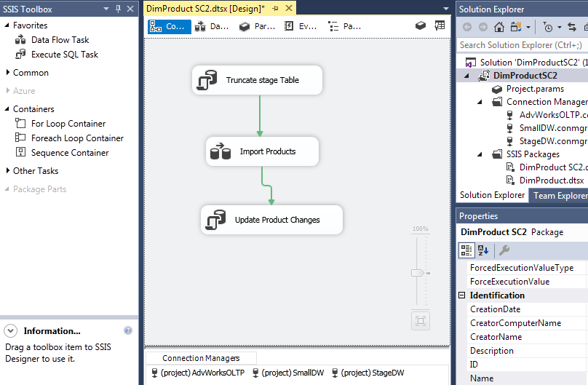The image size is (588, 385).
Task: Collapse the Containers toolbox group
Action: tap(7, 108)
